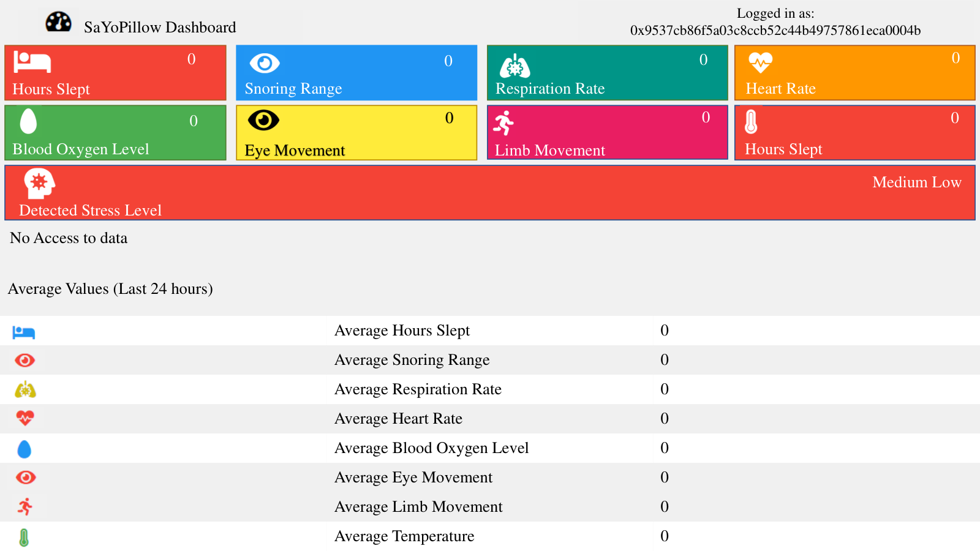Click the Average Limb Movement running icon
This screenshot has height=551, width=980.
[x=25, y=506]
